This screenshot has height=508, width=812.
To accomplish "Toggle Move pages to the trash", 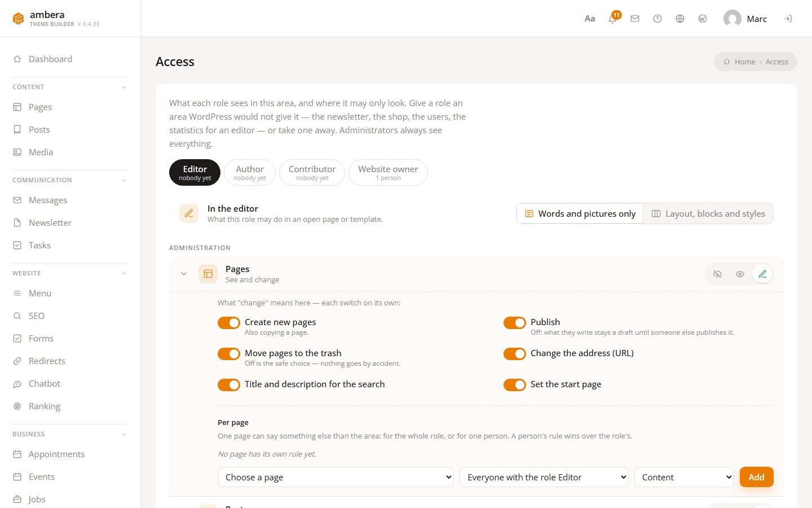I will pyautogui.click(x=229, y=353).
